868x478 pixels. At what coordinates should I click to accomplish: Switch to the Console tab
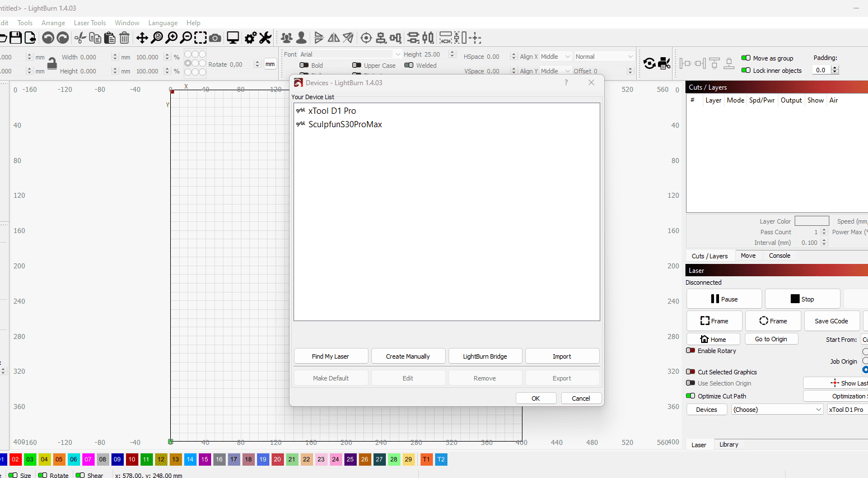[779, 256]
